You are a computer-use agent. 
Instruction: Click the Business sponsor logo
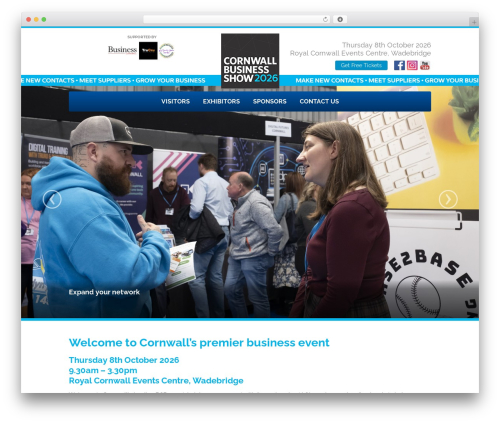click(x=122, y=50)
